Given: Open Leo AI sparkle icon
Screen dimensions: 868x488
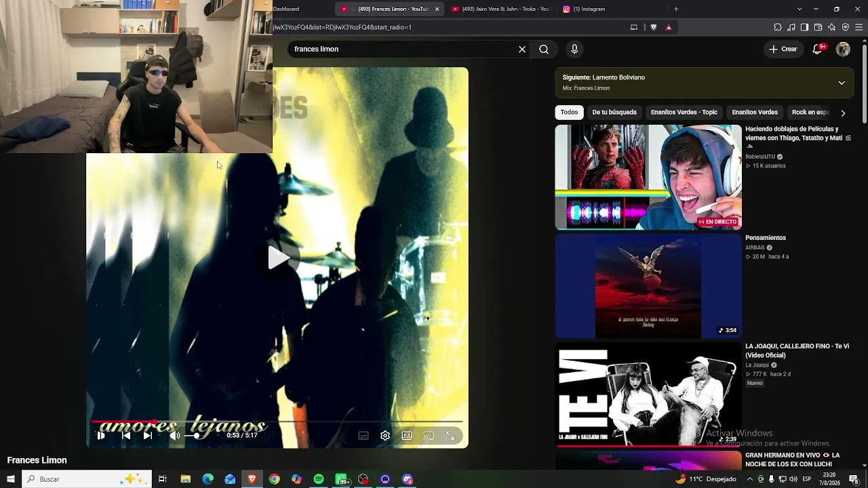Looking at the screenshot, I should (832, 27).
